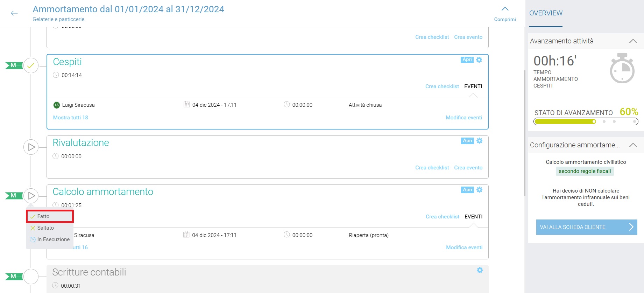Open the Cespiti activity with Apri
This screenshot has height=293, width=644.
467,60
